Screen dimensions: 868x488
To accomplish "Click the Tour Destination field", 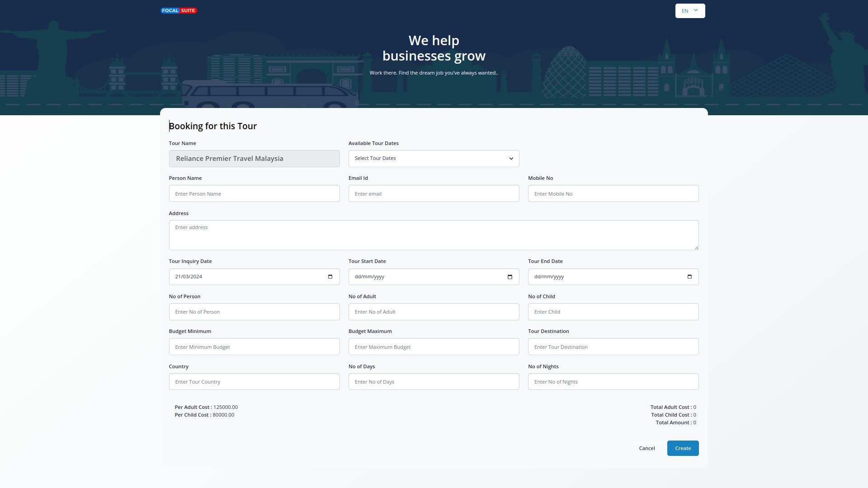I will 613,347.
